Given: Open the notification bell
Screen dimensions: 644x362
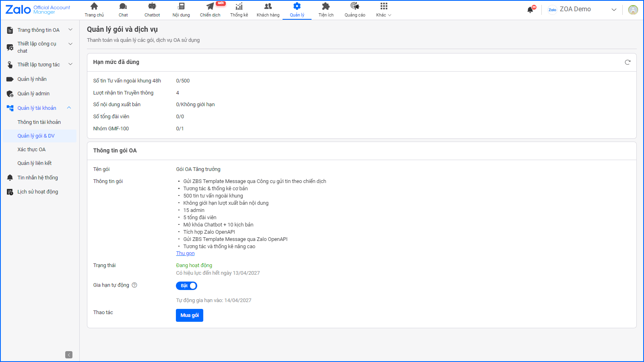Looking at the screenshot, I should (x=530, y=10).
